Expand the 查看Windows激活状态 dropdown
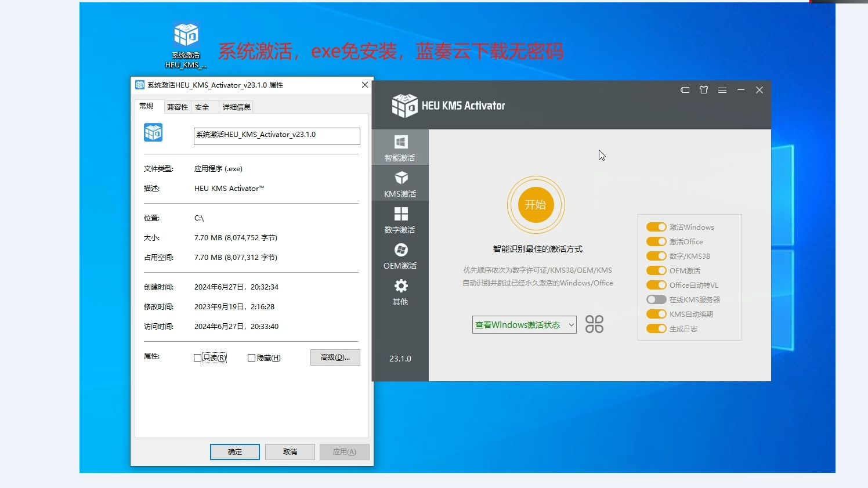This screenshot has height=488, width=868. [x=524, y=325]
